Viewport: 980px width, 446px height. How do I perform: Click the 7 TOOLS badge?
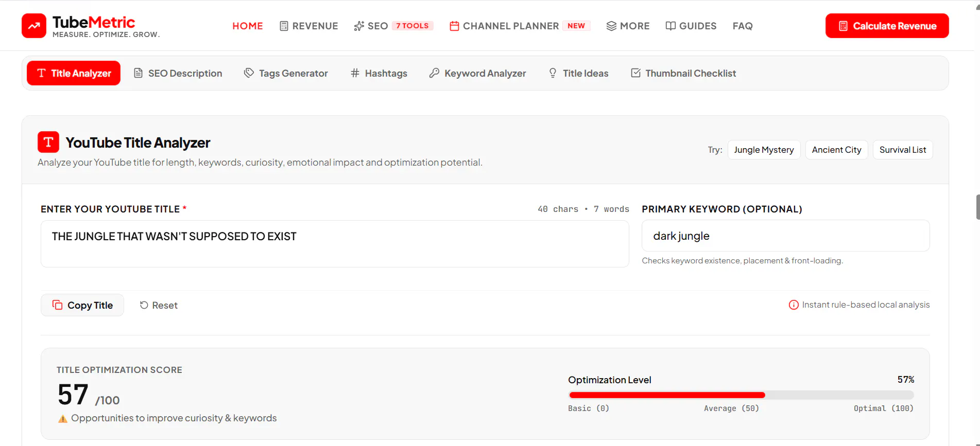(x=412, y=26)
